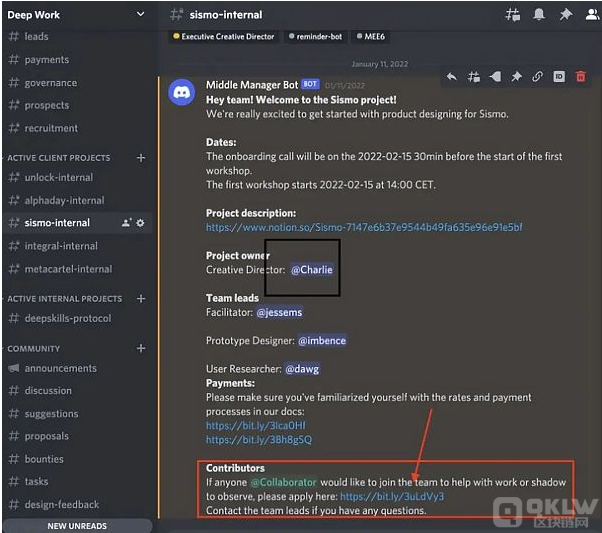Click the MEE6 tag
This screenshot has width=602, height=533.
pyautogui.click(x=370, y=36)
